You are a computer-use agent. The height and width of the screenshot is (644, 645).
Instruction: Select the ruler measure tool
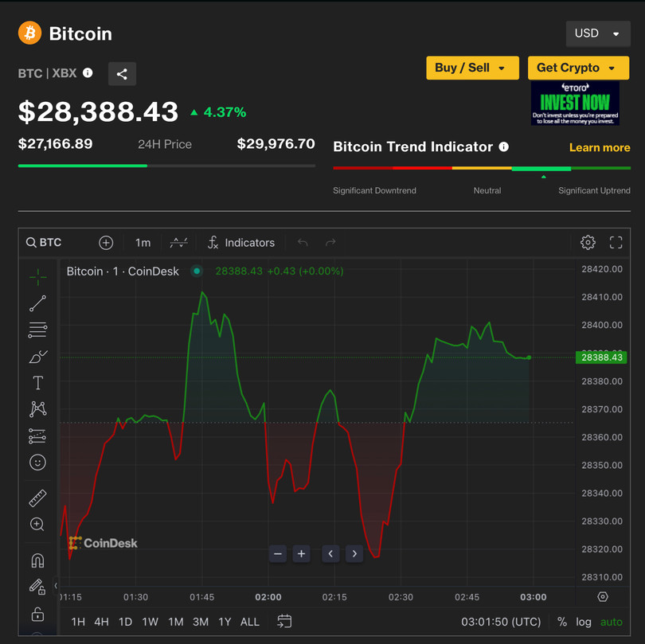(x=37, y=498)
